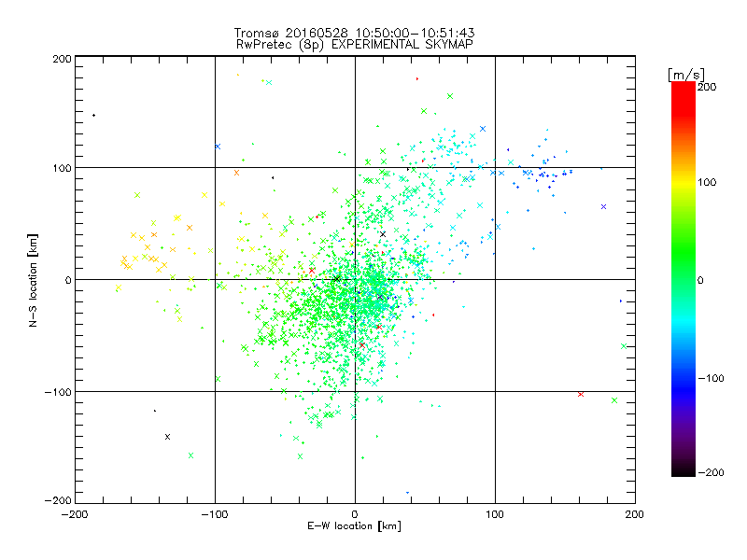The image size is (747, 560).
Task: Click the subtitle 'RwPretec (8p) EXPERIMENTAL SKYMAP'
Action: point(355,45)
